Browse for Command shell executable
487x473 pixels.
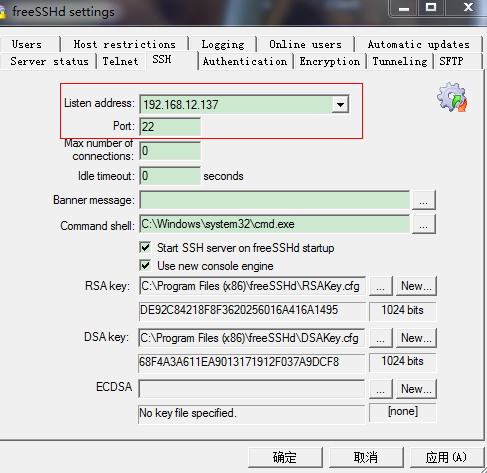pyautogui.click(x=424, y=224)
